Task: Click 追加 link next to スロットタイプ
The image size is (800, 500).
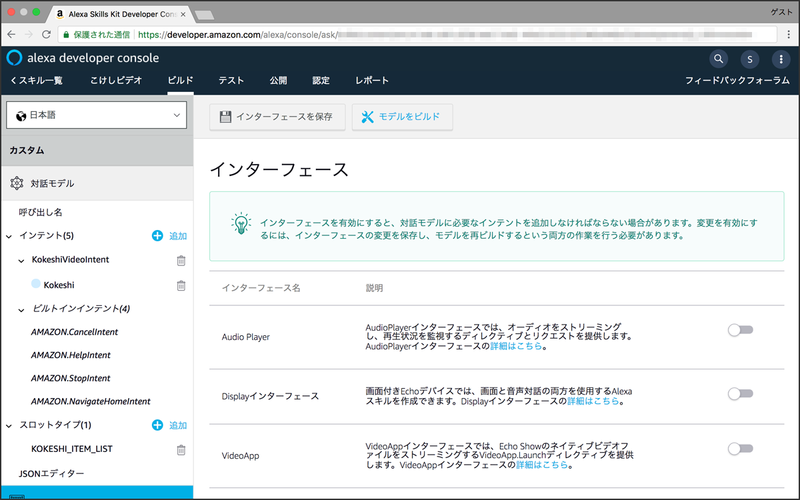Action: tap(178, 425)
